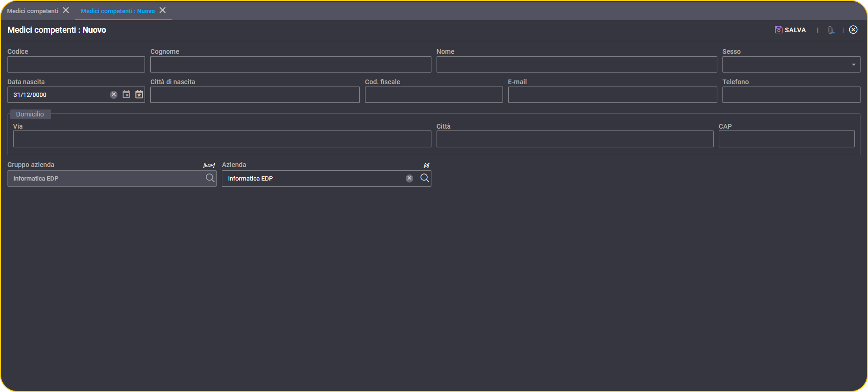Open the Data nascita calendar picker
Screen dimensions: 868x392
click(x=126, y=94)
